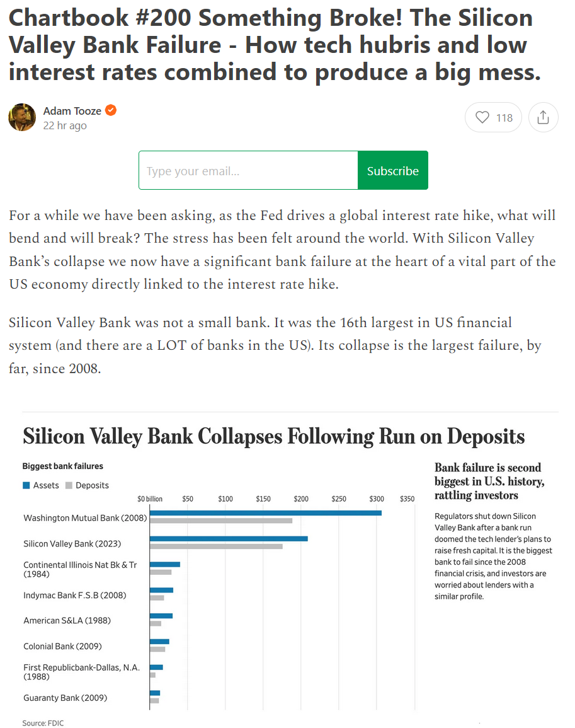Like the post with the heart icon
Viewport: 575px width, 728px height.
tap(482, 118)
